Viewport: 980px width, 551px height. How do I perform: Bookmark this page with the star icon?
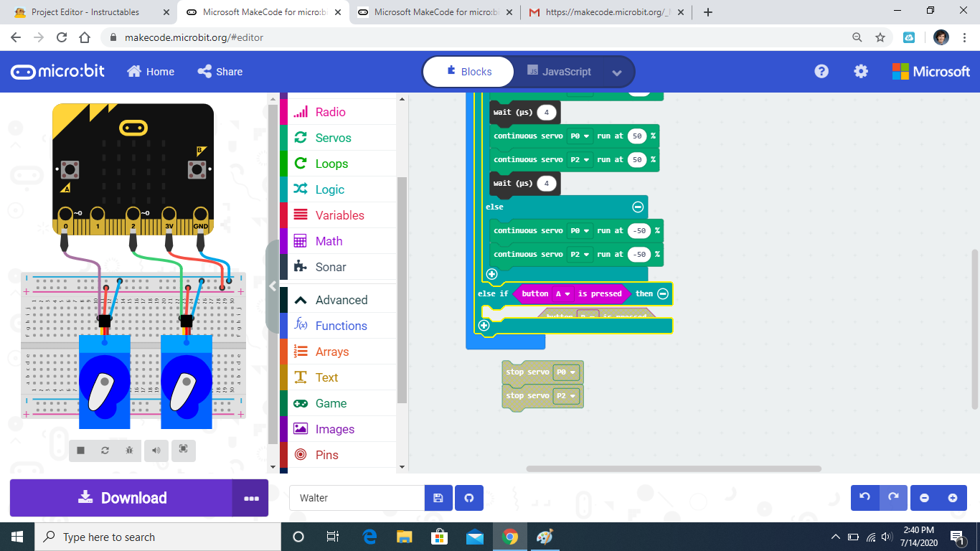(880, 37)
